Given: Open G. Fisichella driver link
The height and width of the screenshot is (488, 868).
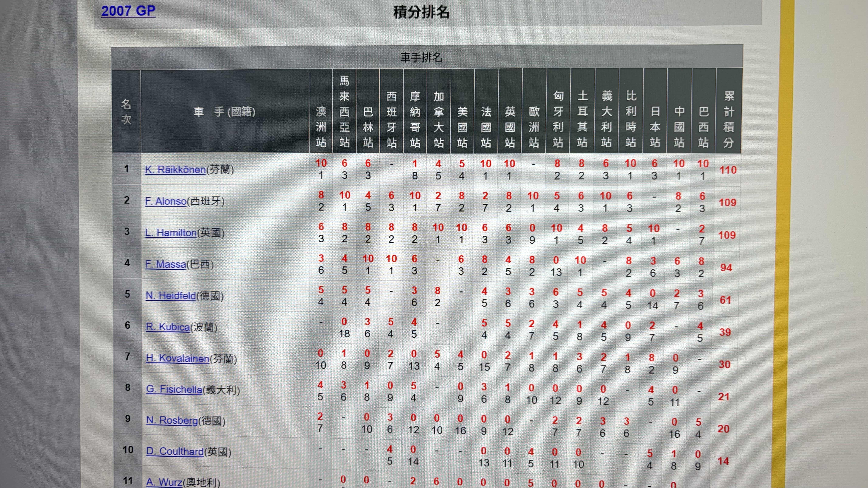Looking at the screenshot, I should point(174,390).
